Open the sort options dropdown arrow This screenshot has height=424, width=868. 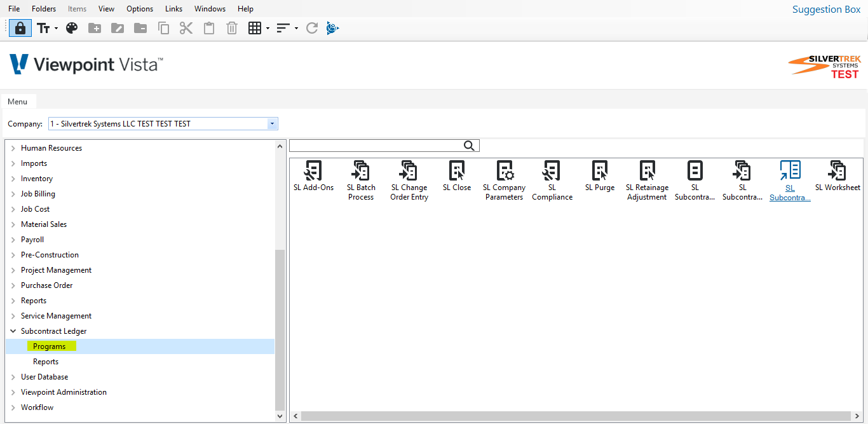(296, 29)
